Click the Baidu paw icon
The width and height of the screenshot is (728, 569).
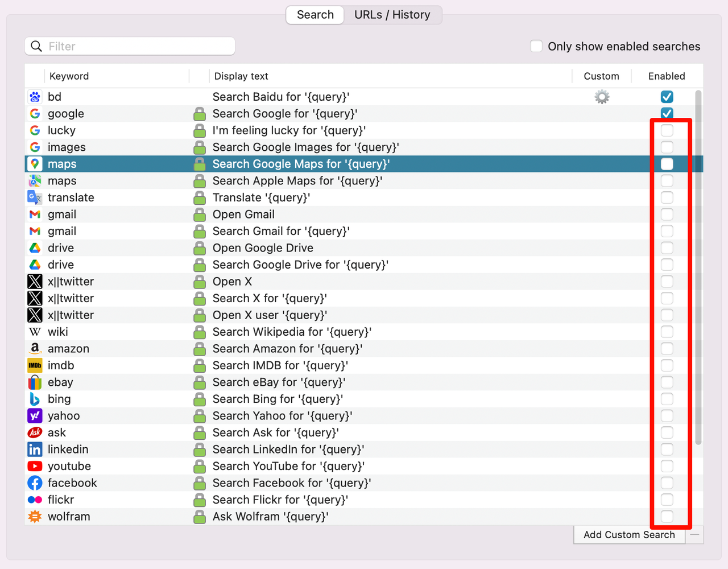click(x=35, y=97)
